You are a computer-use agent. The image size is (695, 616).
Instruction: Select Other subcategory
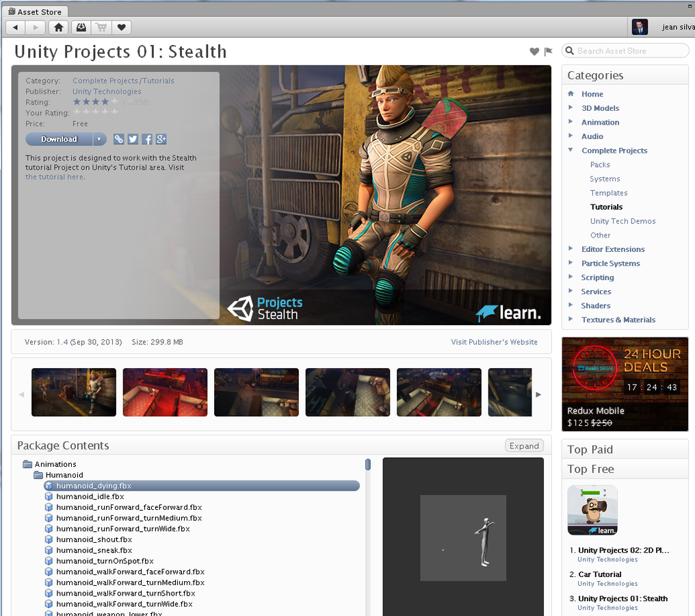pos(600,235)
